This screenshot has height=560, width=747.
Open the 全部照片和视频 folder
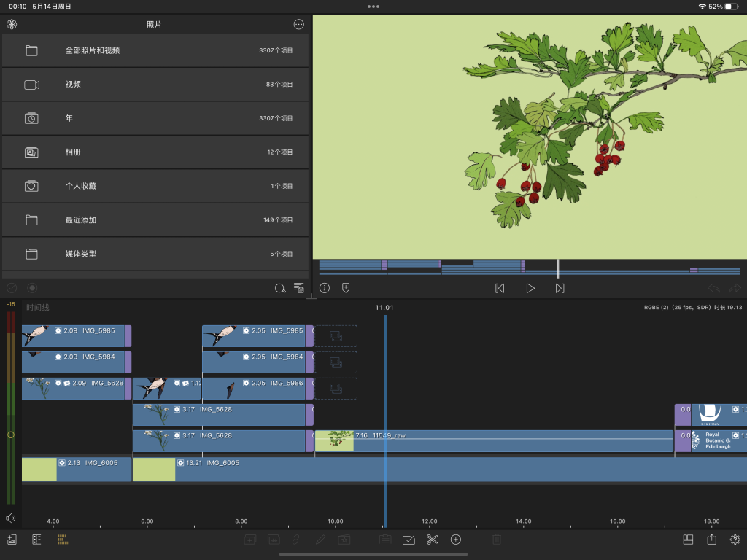click(x=155, y=50)
